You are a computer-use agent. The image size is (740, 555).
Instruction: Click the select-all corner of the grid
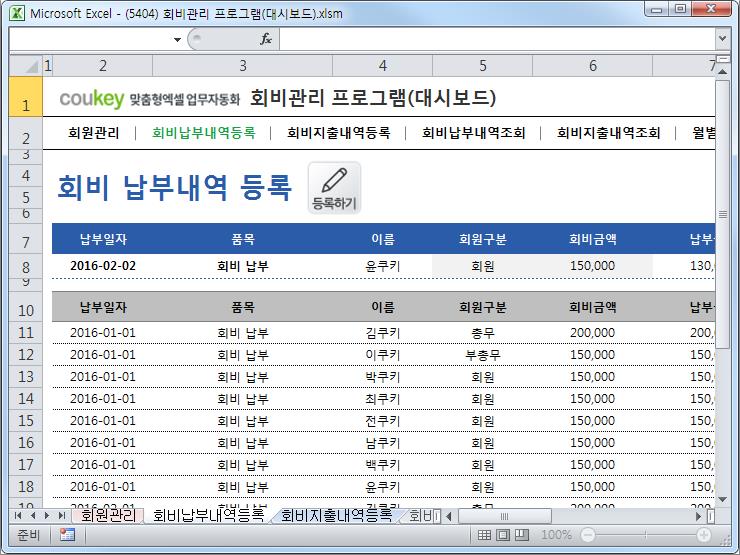click(25, 66)
